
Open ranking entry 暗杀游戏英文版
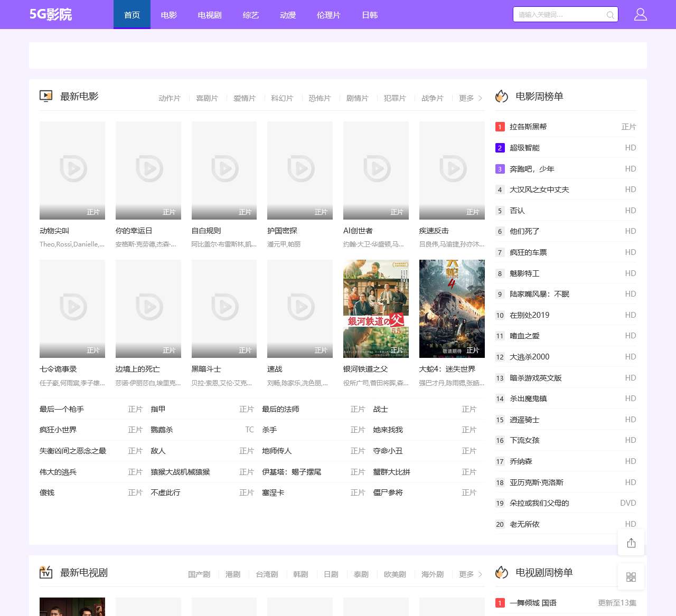[x=536, y=378]
